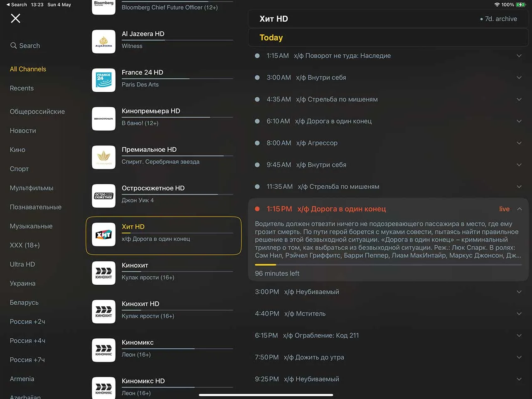Image resolution: width=532 pixels, height=399 pixels.
Task: Click the 7d. archive label
Action: tap(500, 19)
